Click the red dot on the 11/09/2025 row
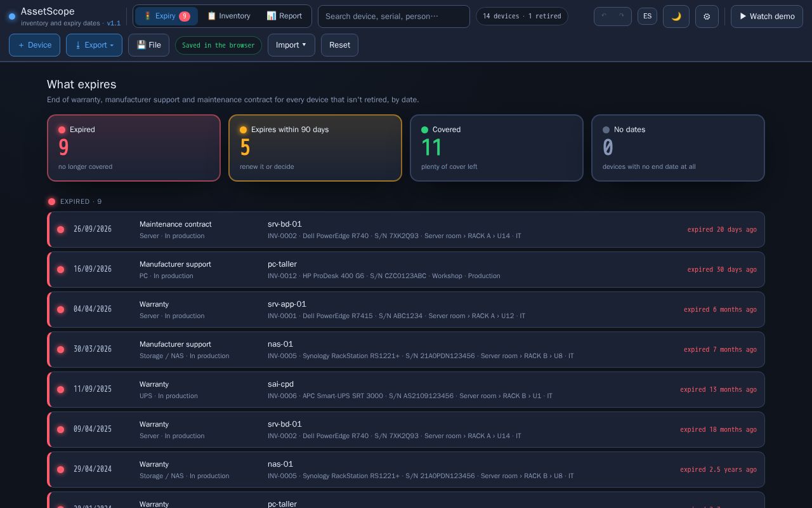The width and height of the screenshot is (812, 508). tap(60, 389)
